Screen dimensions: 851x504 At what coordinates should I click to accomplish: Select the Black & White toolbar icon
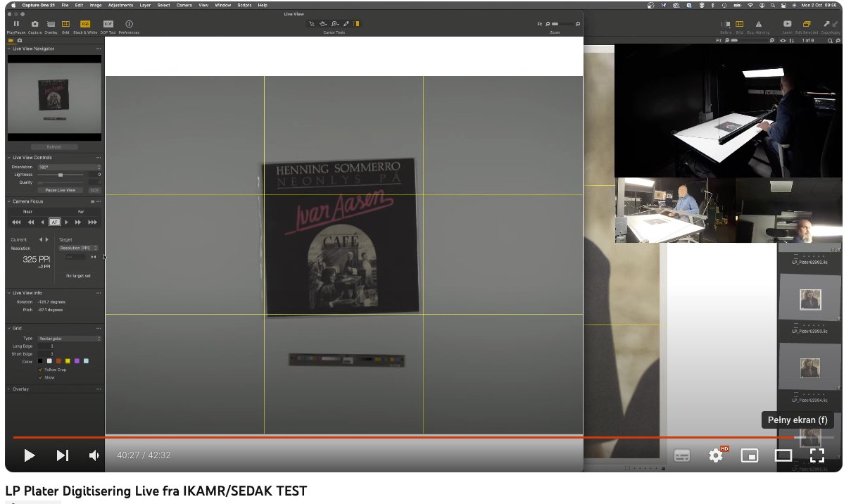coord(85,24)
